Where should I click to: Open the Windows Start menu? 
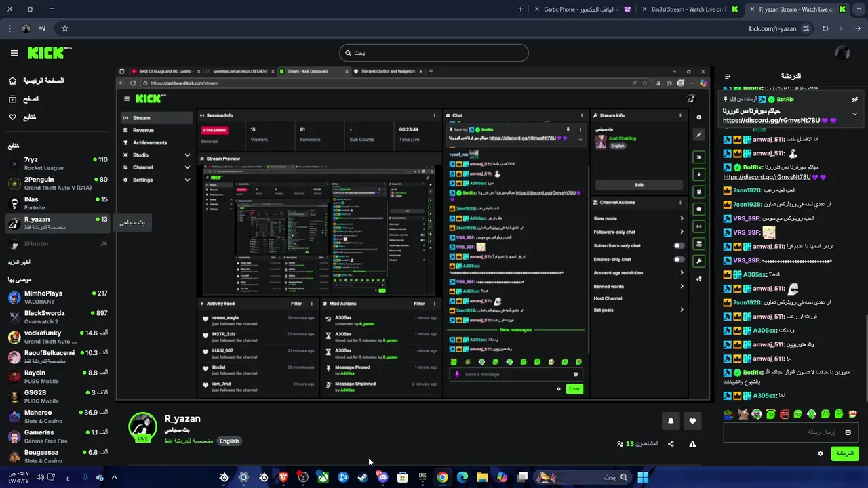click(643, 477)
